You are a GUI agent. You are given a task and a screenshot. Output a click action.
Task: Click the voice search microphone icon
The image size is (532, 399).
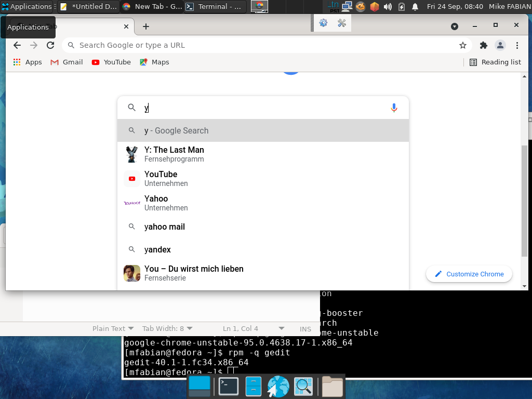point(394,108)
